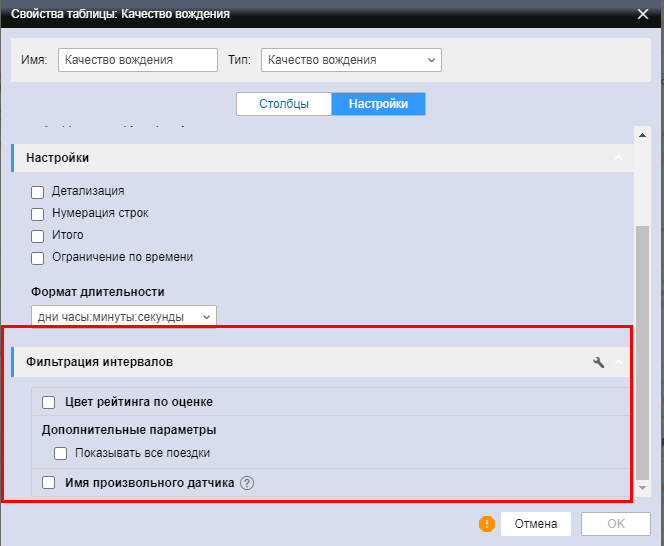This screenshot has height=546, width=664.
Task: Enable the Детализация checkbox
Action: 38,191
